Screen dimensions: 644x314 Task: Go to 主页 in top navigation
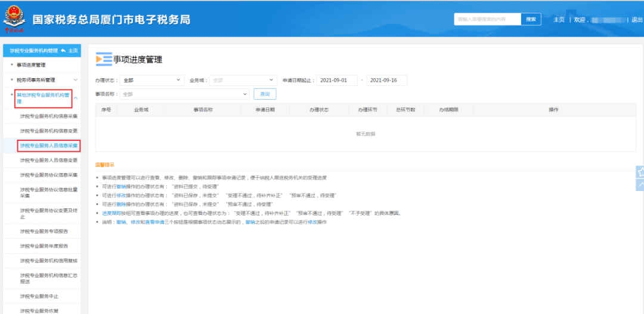click(559, 20)
